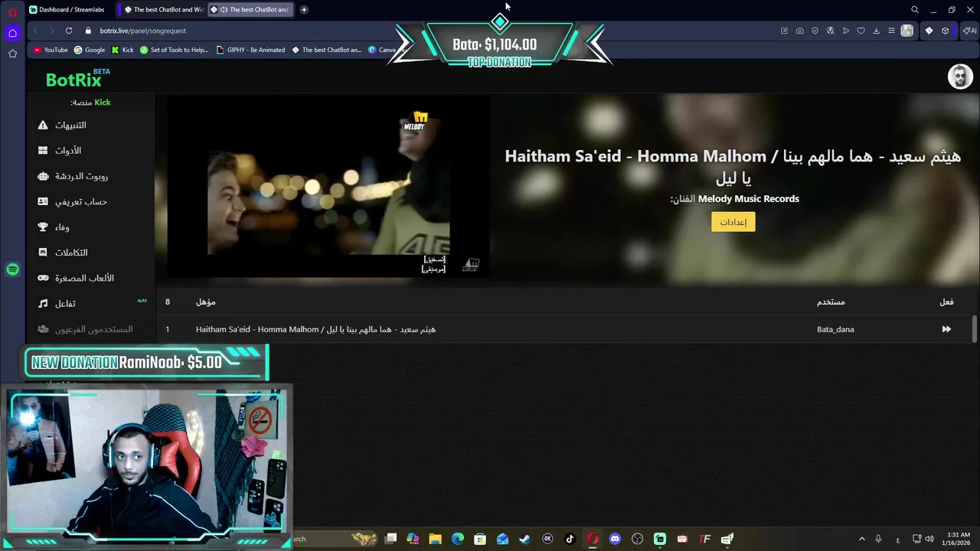Click the edit page pencil toolbar icon
980x551 pixels.
(x=784, y=31)
